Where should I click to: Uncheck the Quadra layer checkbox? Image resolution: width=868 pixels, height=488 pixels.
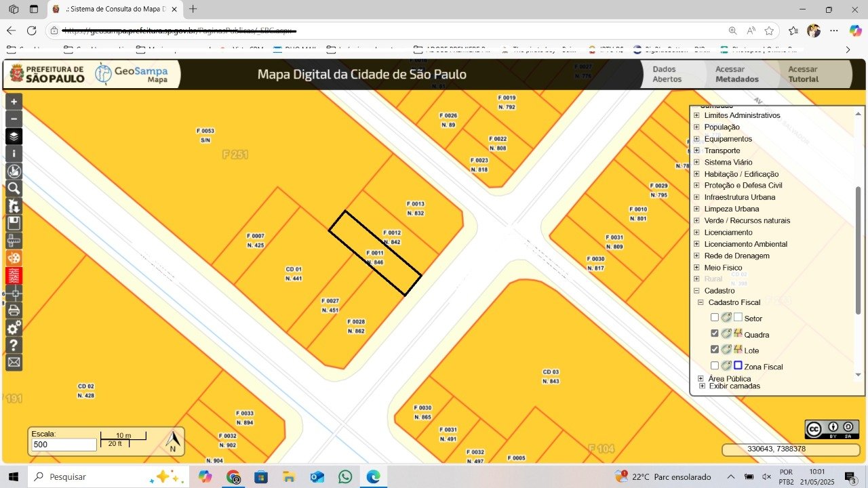click(715, 333)
